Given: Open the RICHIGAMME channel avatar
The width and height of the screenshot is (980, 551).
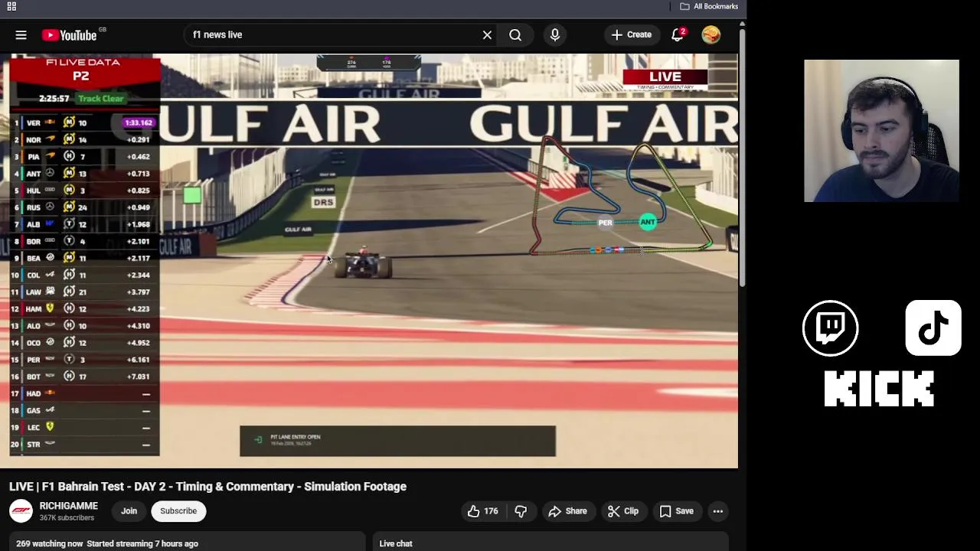Looking at the screenshot, I should click(21, 511).
